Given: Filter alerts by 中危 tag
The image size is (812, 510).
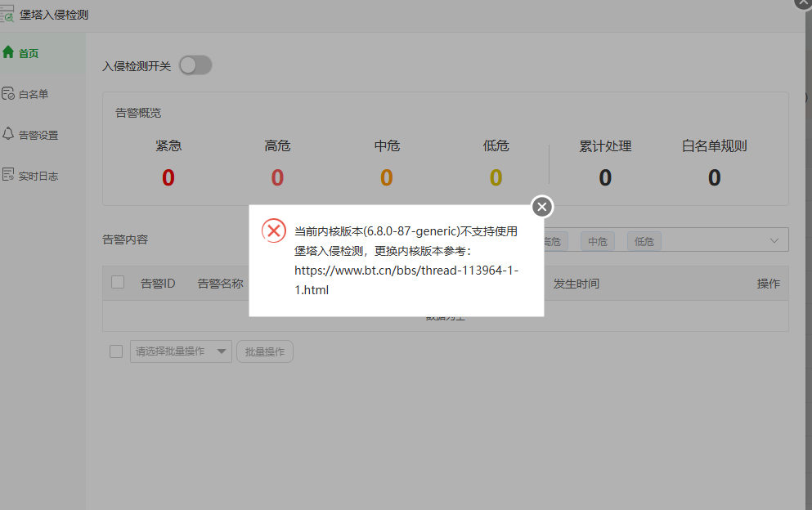Looking at the screenshot, I should [x=598, y=241].
